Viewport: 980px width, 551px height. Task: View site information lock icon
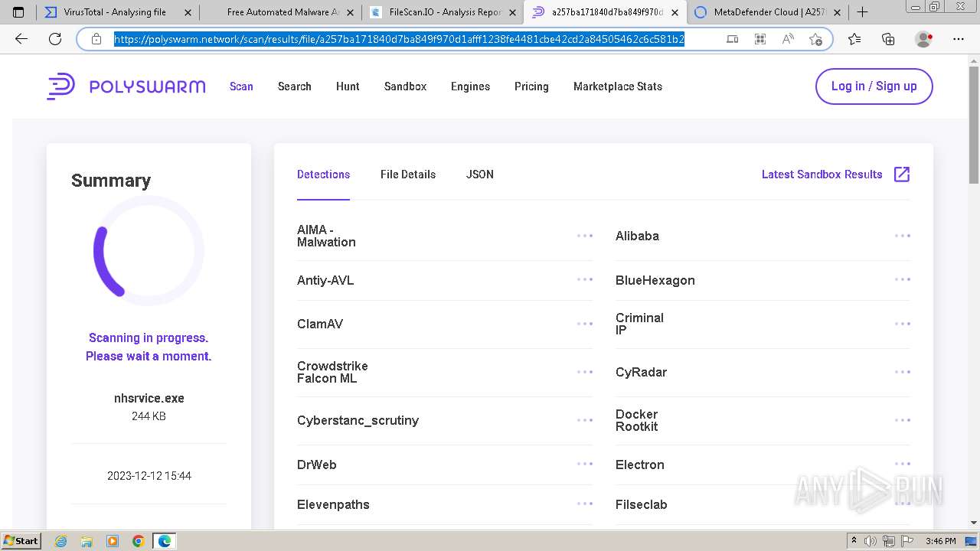(x=96, y=39)
